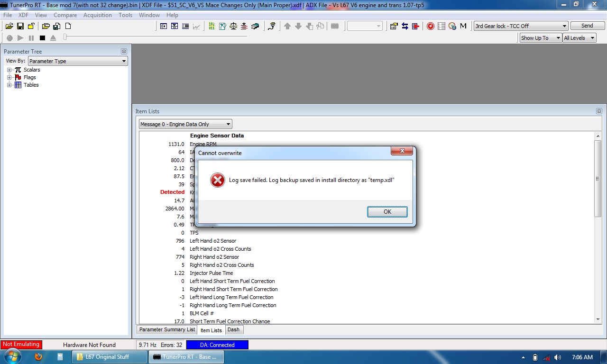Image resolution: width=607 pixels, height=364 pixels.
Task: Click the Item Lists vertical scrollbar thumb
Action: coord(598,179)
